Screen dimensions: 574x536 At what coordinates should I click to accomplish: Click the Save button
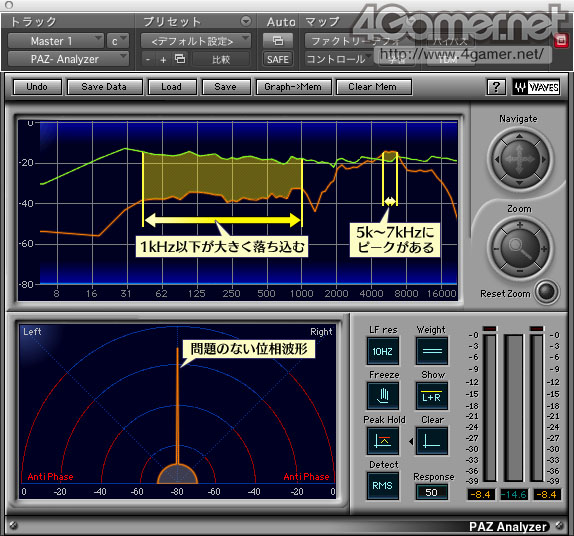click(226, 87)
